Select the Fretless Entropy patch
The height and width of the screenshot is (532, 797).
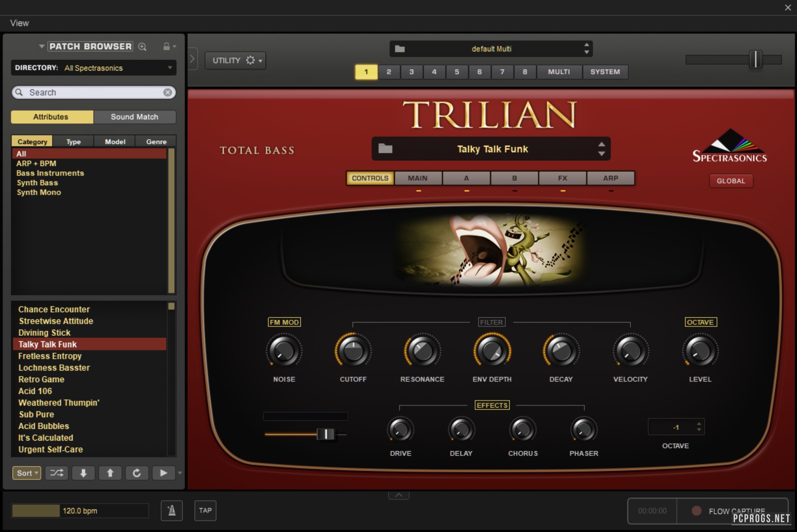(50, 356)
